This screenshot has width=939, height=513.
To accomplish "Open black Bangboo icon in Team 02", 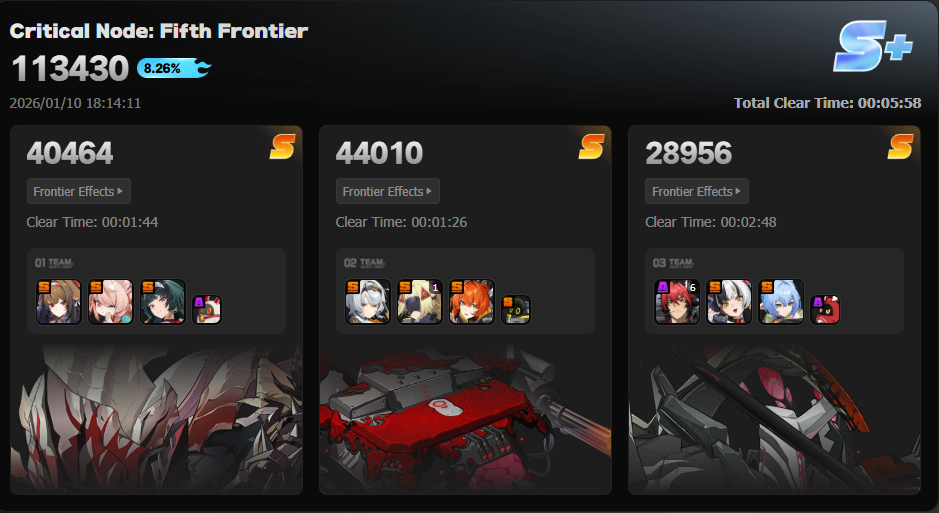I will tap(516, 309).
